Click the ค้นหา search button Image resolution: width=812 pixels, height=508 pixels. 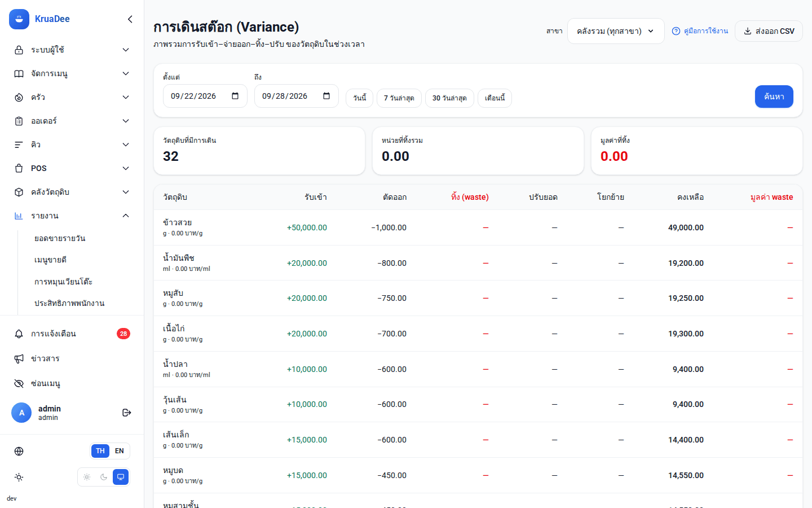tap(774, 97)
